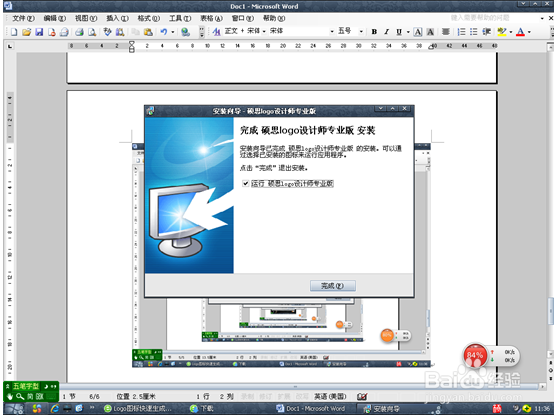Open an existing file with folder icon
The height and width of the screenshot is (417, 554).
(26, 32)
